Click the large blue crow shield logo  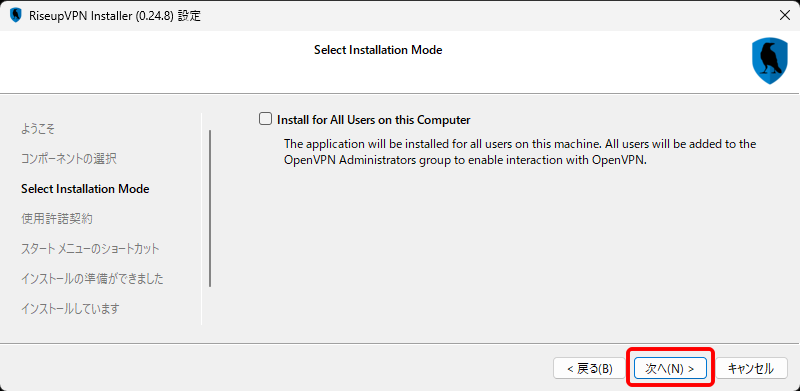(x=770, y=61)
